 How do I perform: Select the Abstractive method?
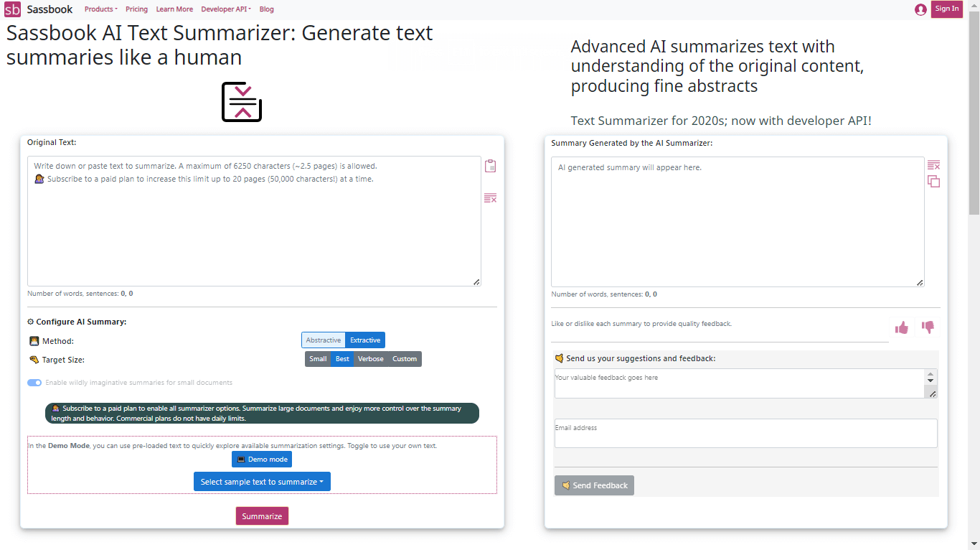click(x=324, y=340)
